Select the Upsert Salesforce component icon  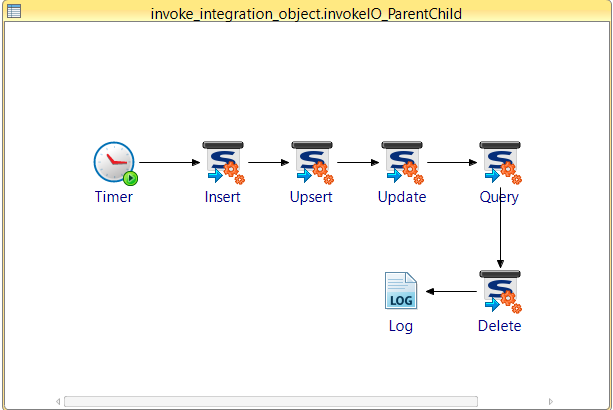tap(312, 163)
